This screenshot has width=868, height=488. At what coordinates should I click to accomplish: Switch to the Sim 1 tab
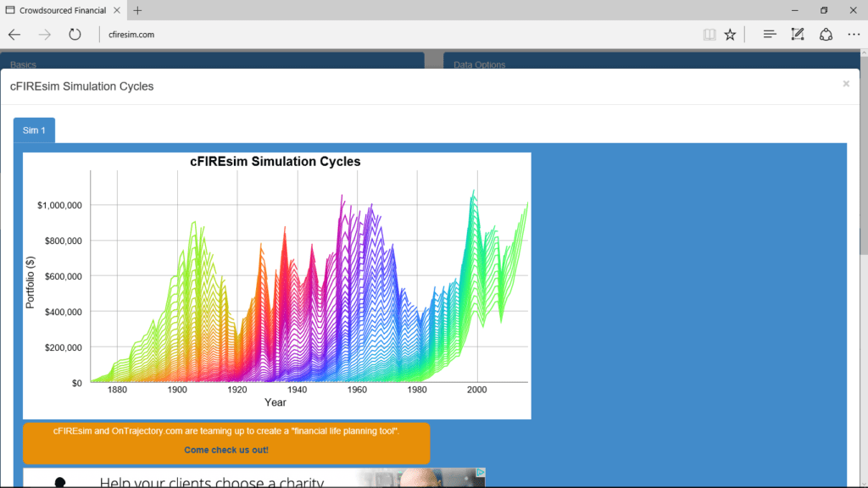(x=34, y=130)
